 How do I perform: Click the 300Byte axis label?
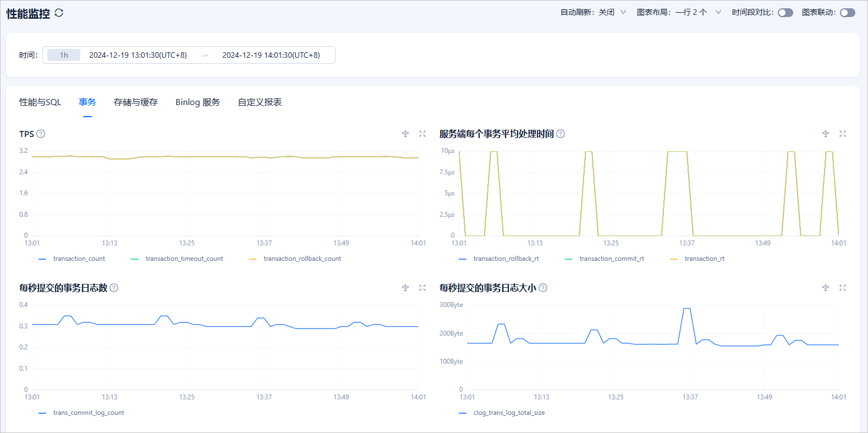click(x=451, y=305)
